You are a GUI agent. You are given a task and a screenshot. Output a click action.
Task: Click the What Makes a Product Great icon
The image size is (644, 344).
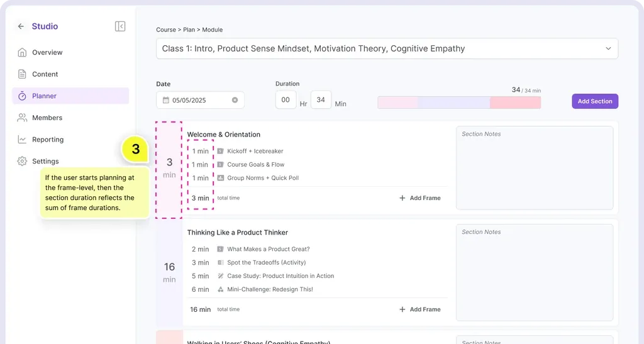pyautogui.click(x=221, y=249)
